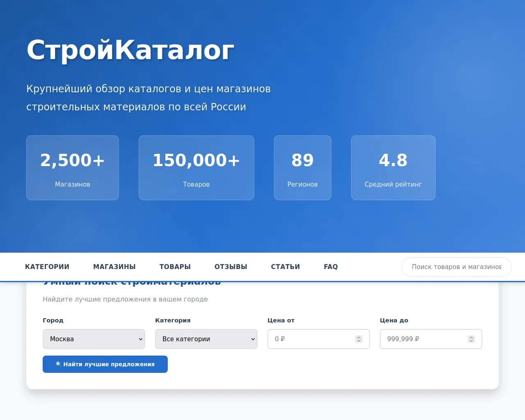This screenshot has width=525, height=420.
Task: Click the stepper arrows in Цена до
Action: pyautogui.click(x=471, y=339)
